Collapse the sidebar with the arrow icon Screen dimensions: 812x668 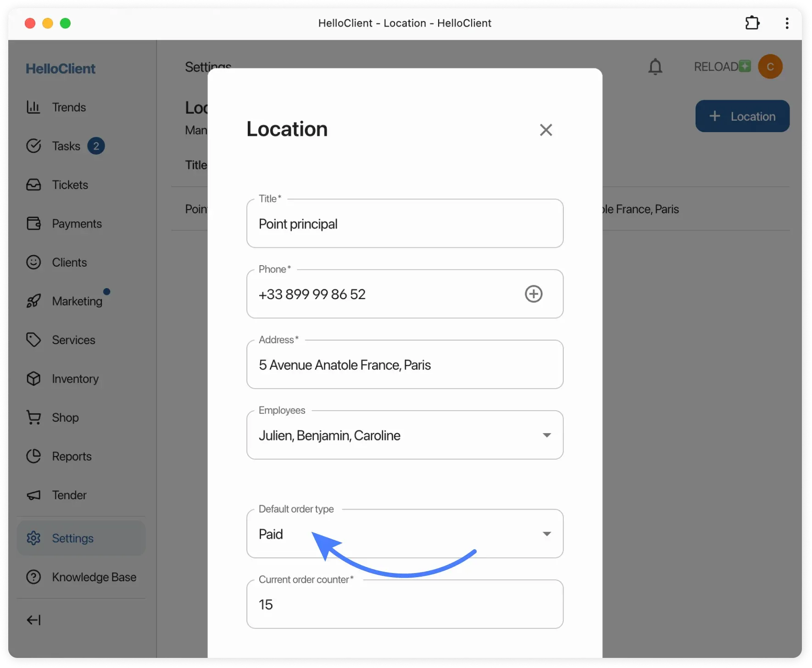33,619
